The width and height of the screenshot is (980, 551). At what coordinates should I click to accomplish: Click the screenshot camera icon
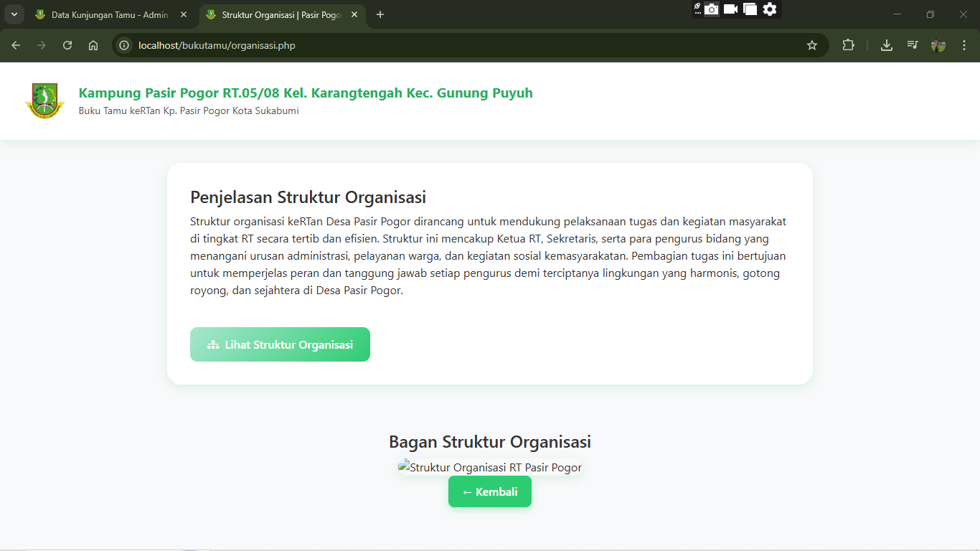(711, 9)
